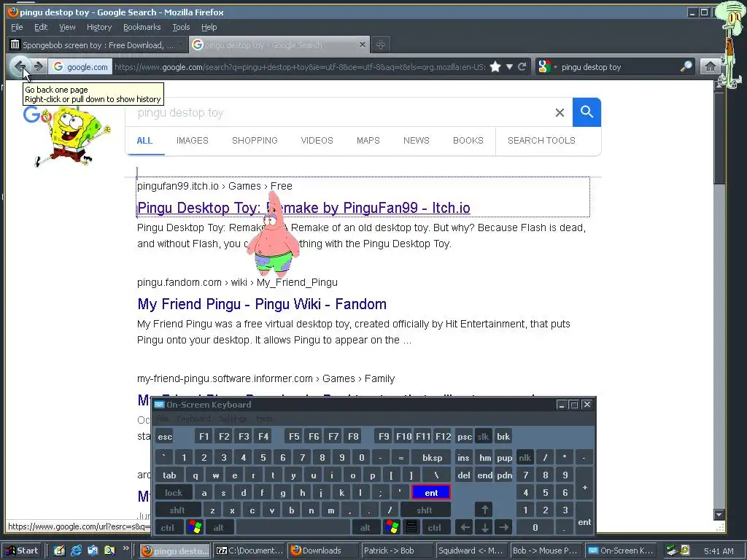Screen dimensions: 747x560
Task: Select the SHOPPING results tab
Action: click(255, 141)
